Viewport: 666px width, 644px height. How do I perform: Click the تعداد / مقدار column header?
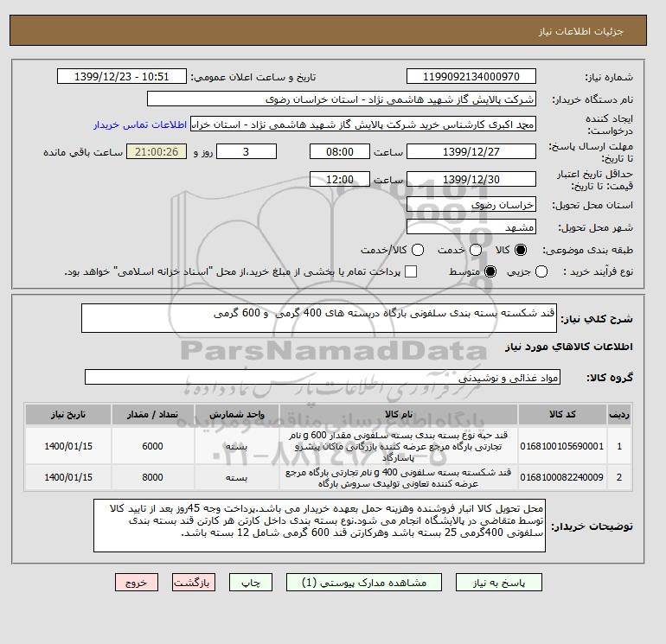coord(153,414)
